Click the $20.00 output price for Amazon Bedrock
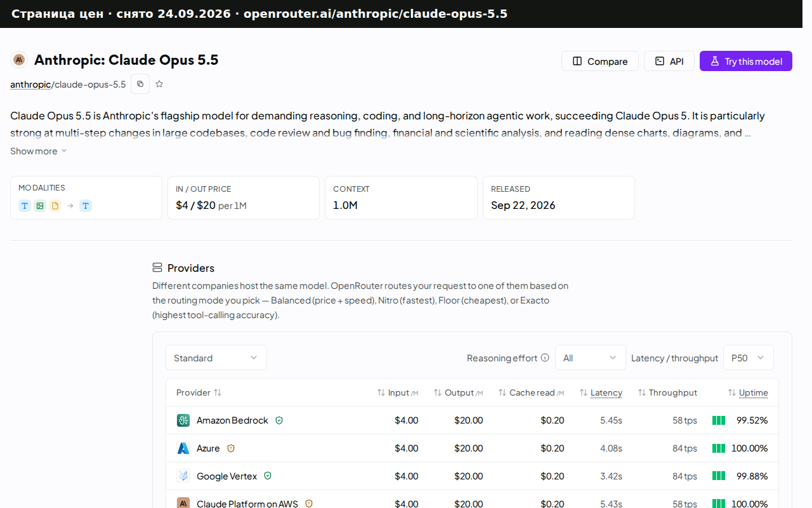Viewport: 812px width, 508px height. [x=468, y=420]
